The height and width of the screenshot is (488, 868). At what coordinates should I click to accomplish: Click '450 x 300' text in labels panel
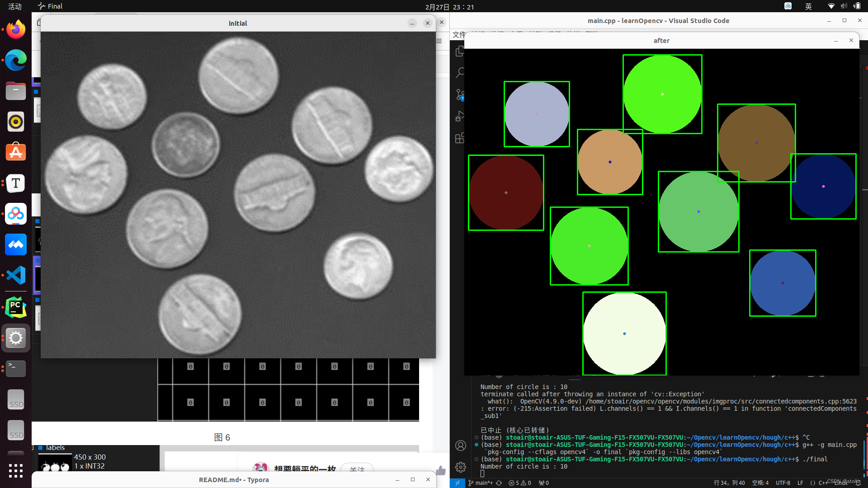(90, 457)
